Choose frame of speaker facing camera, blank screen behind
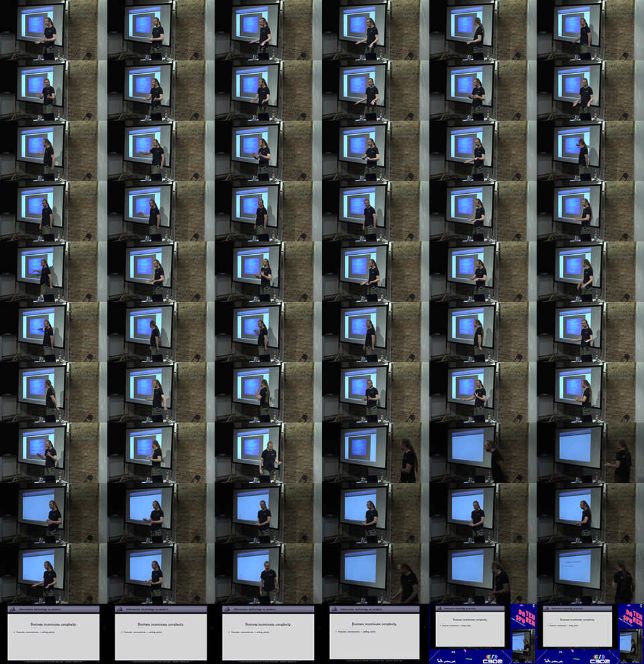This screenshot has width=644, height=664. (x=268, y=573)
